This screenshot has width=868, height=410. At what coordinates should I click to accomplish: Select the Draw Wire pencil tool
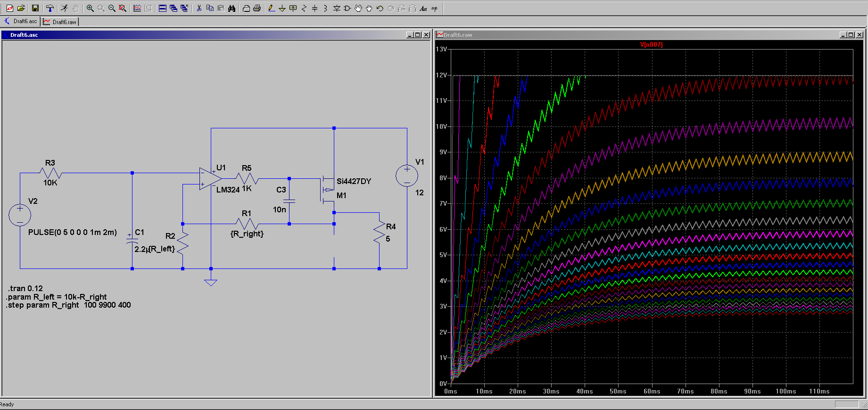coord(271,8)
